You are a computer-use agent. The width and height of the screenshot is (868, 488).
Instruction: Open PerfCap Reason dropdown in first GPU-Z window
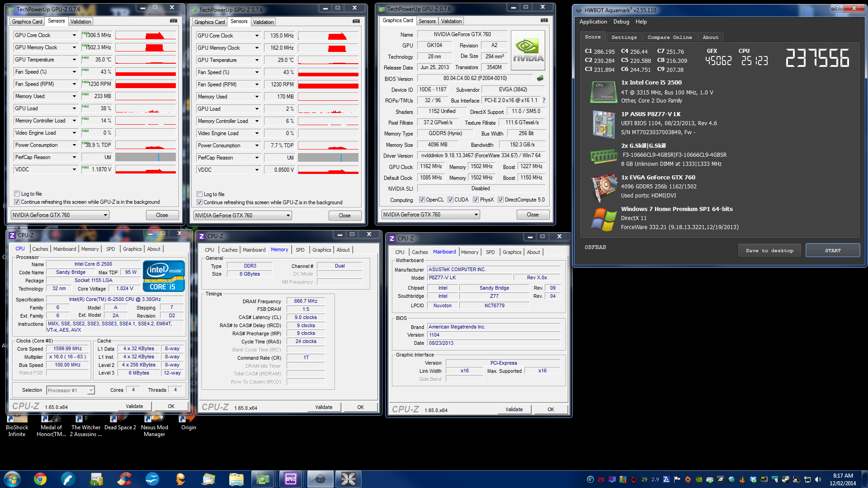tap(74, 157)
